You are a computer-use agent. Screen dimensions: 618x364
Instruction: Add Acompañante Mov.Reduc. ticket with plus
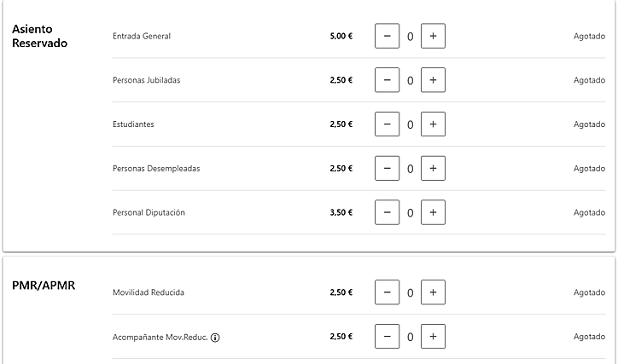pyautogui.click(x=433, y=337)
